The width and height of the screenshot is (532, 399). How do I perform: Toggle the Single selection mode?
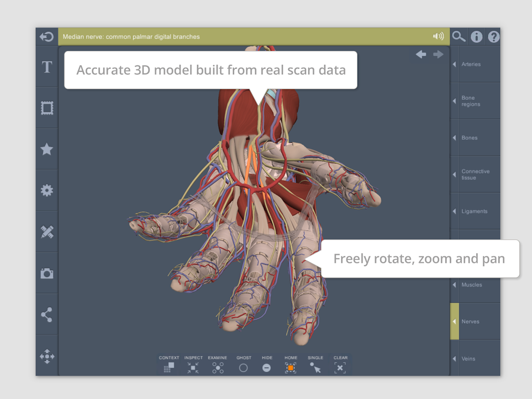(315, 365)
